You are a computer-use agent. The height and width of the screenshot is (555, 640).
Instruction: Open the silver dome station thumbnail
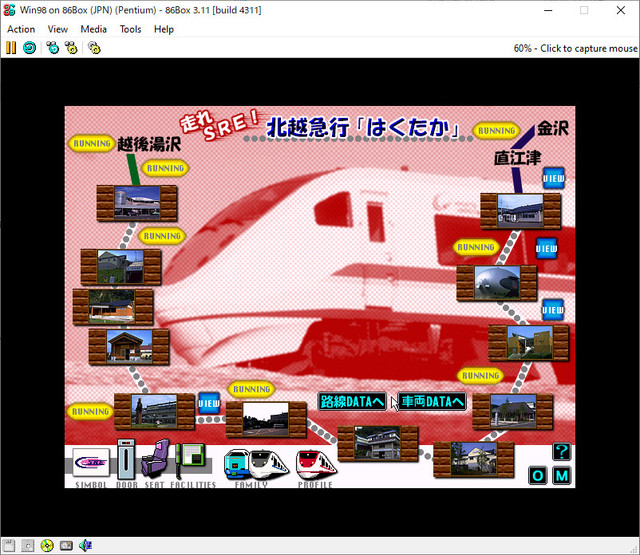[497, 283]
